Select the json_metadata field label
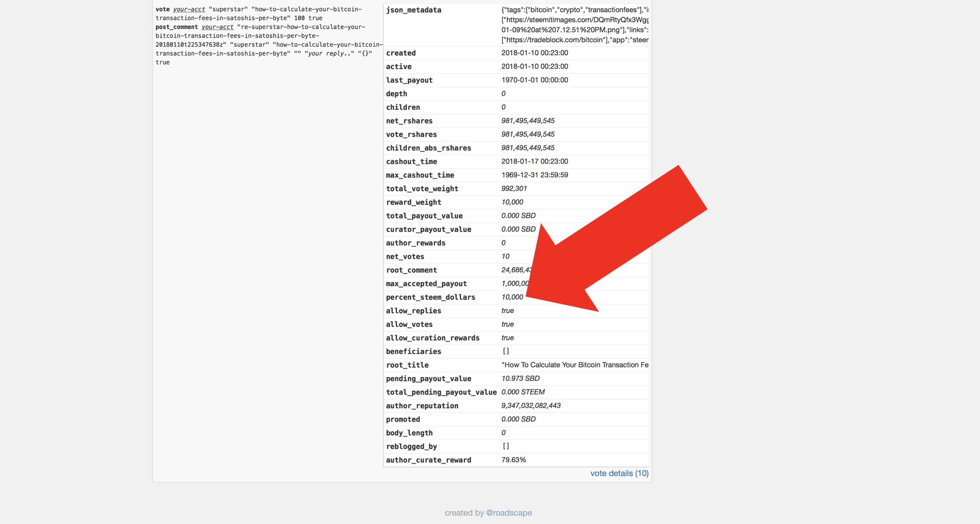Screen dimensions: 980x524 413,10
